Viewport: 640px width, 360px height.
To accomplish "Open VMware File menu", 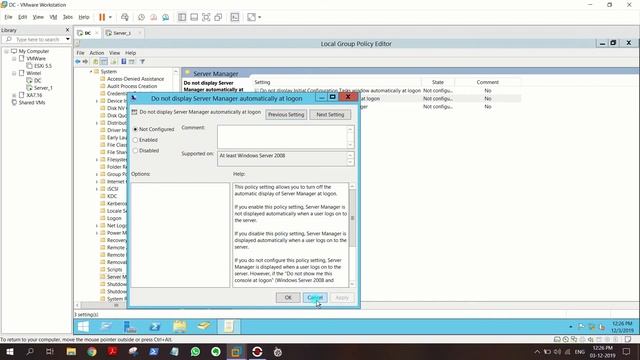I will 8,17.
